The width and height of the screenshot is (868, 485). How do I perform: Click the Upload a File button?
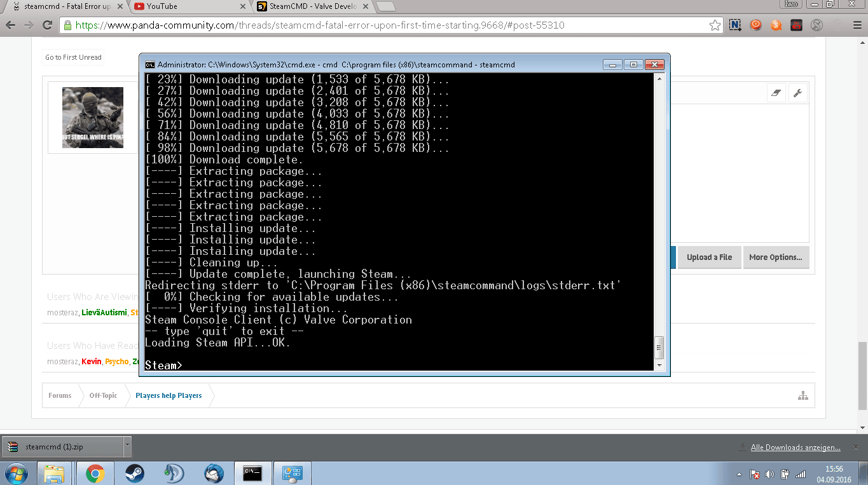[x=709, y=257]
